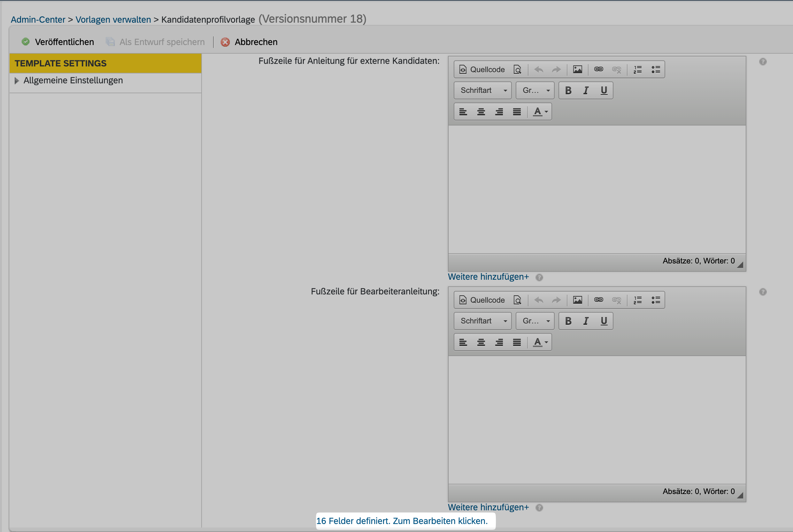Click the preview icon next to Quellcode in second editor
This screenshot has height=532, width=793.
[x=517, y=300]
